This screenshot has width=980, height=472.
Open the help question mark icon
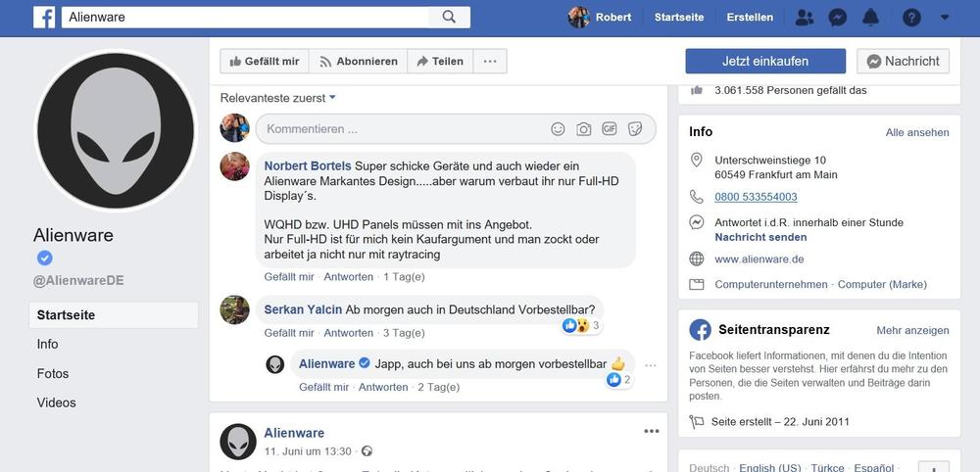coord(911,17)
